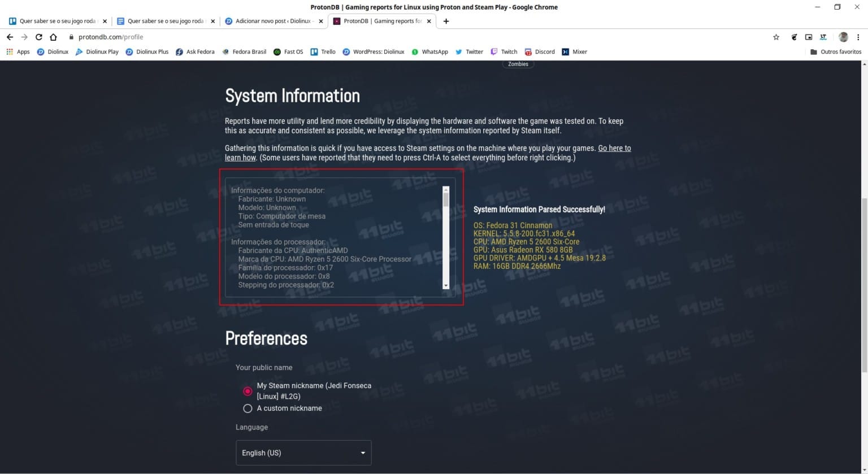The image size is (868, 474).
Task: Open the Mixer bookmark
Action: (x=574, y=51)
